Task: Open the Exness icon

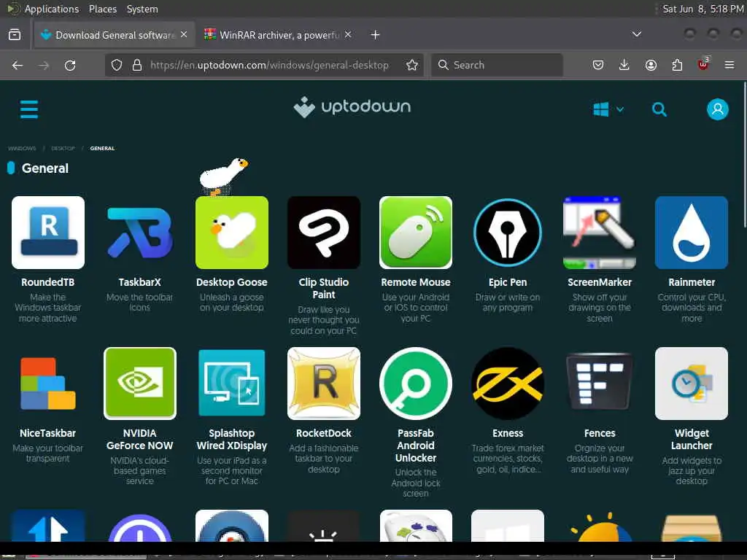Action: coord(508,384)
